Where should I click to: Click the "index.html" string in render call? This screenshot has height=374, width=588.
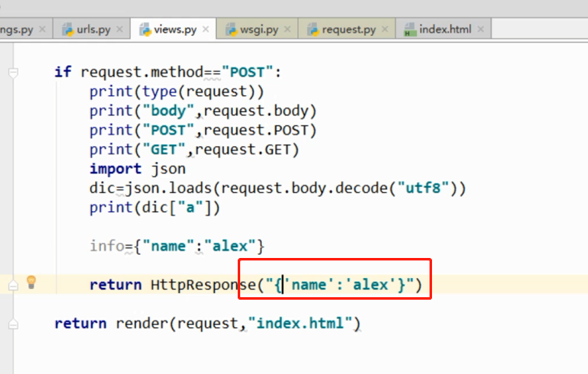[x=300, y=323]
